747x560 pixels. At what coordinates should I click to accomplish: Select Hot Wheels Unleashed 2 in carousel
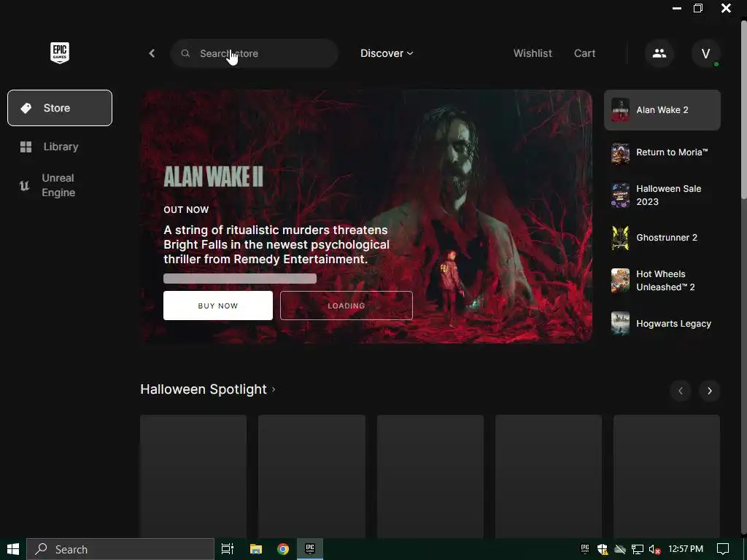(x=662, y=281)
